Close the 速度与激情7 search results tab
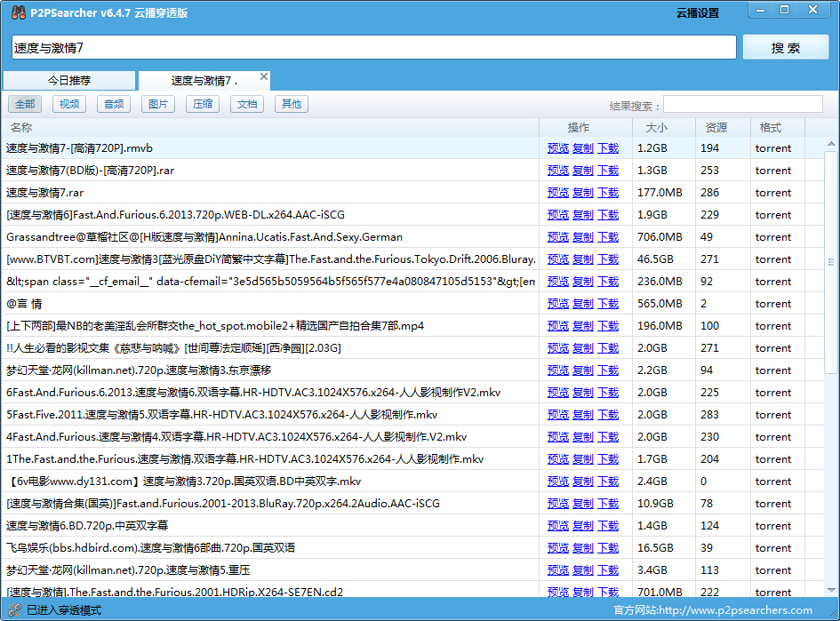This screenshot has height=621, width=840. coord(263,77)
